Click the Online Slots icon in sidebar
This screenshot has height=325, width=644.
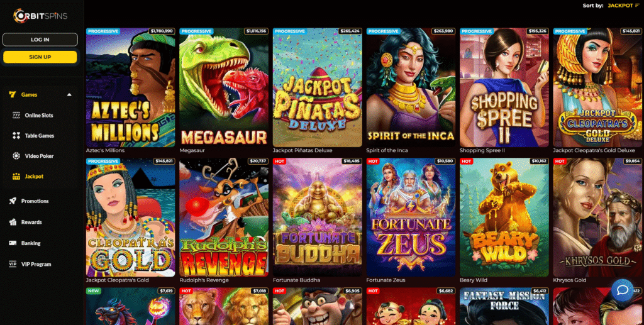[x=16, y=115]
